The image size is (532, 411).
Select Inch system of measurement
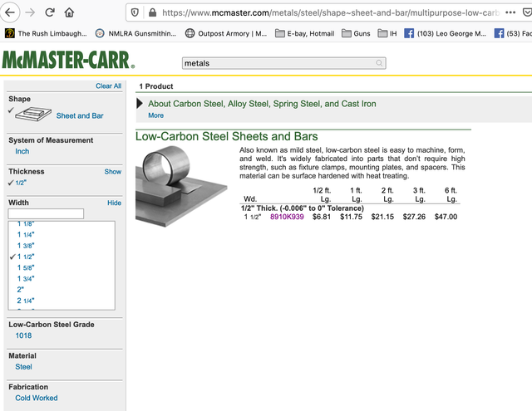[22, 151]
